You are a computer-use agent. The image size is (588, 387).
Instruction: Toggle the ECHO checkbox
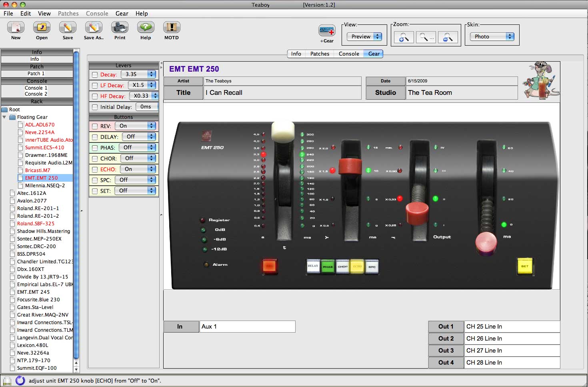click(95, 169)
